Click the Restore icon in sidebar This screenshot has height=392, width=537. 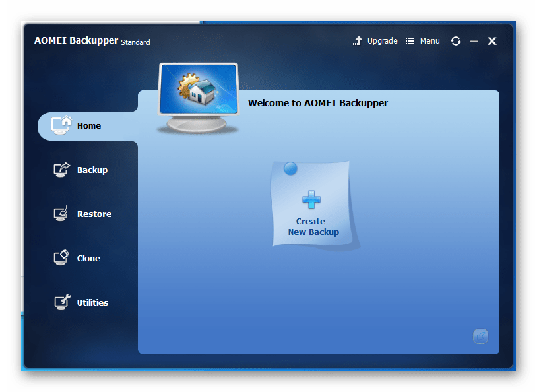61,214
